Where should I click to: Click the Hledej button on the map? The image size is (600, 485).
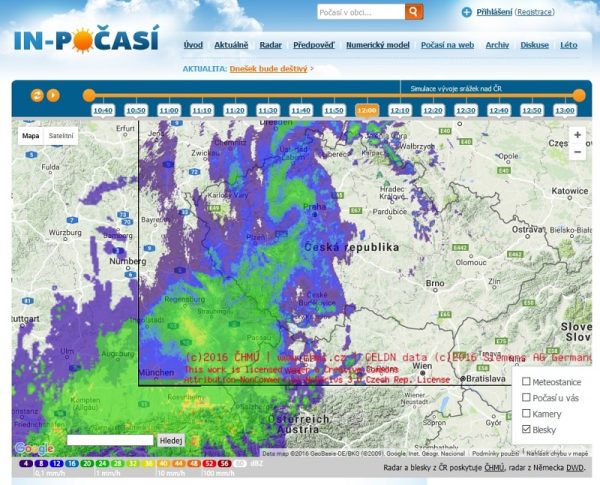coord(171,441)
